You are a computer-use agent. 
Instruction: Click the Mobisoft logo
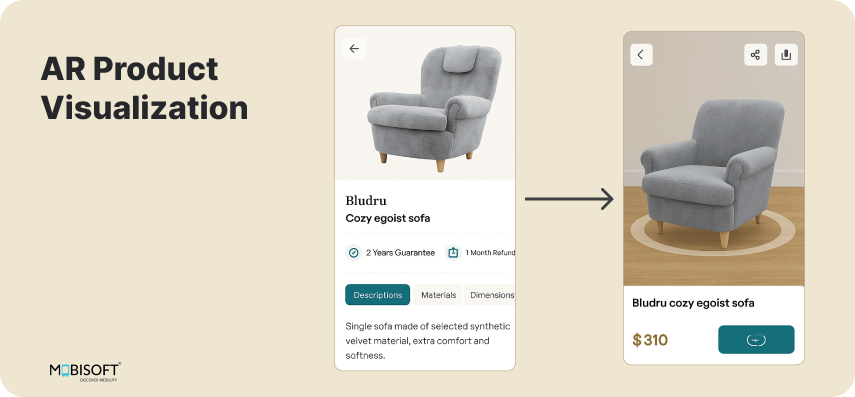85,371
